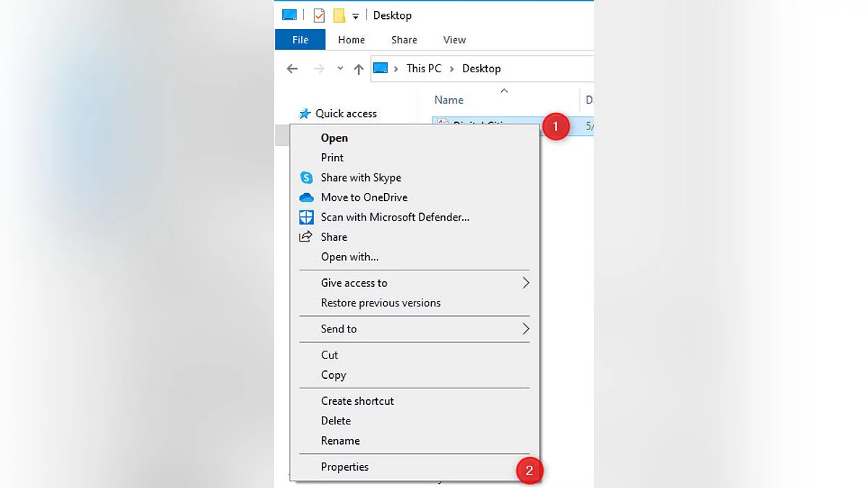Choose Restore previous versions
The image size is (868, 488).
380,303
